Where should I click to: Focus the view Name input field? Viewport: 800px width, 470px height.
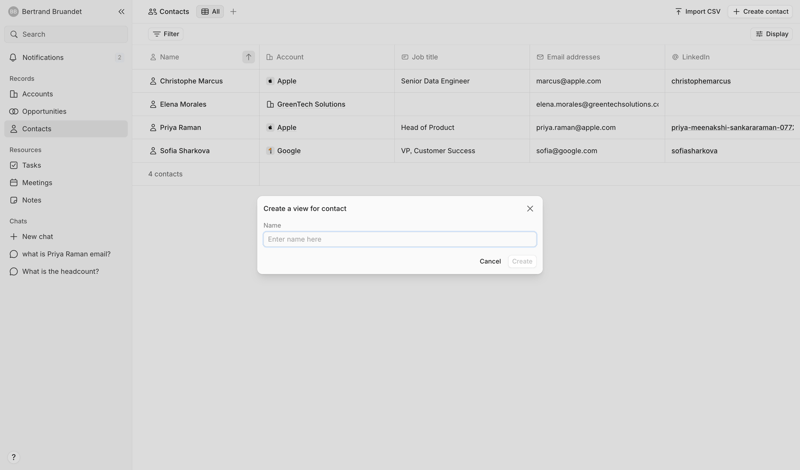399,239
